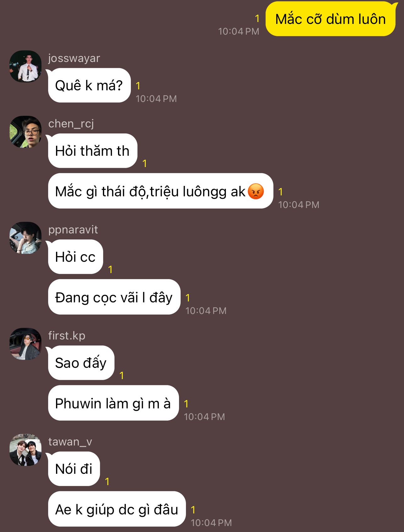This screenshot has height=532, width=404.
Task: Tap chen_rcj's avatar with glasses
Action: point(25,132)
